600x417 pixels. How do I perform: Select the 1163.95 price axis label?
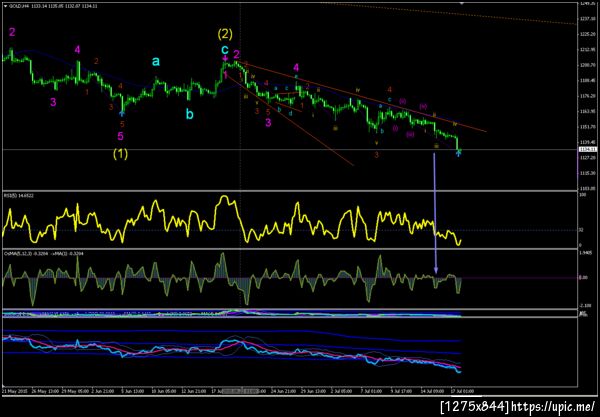click(587, 111)
